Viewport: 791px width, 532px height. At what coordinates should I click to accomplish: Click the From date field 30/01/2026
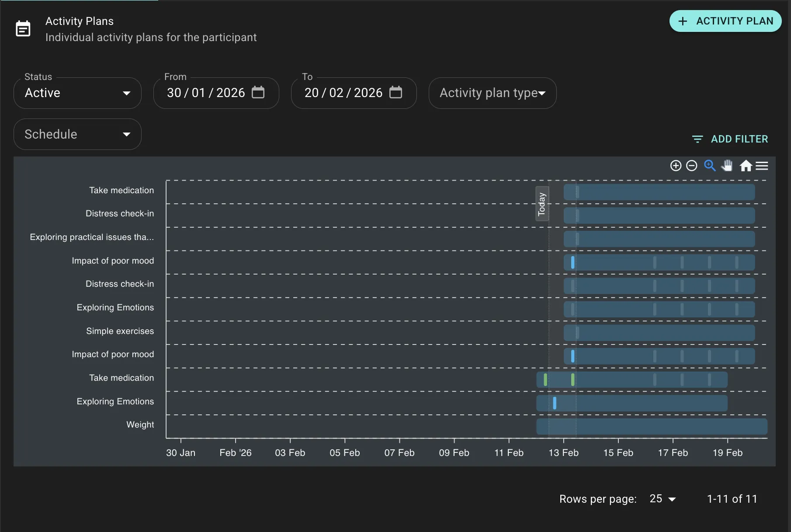point(205,93)
